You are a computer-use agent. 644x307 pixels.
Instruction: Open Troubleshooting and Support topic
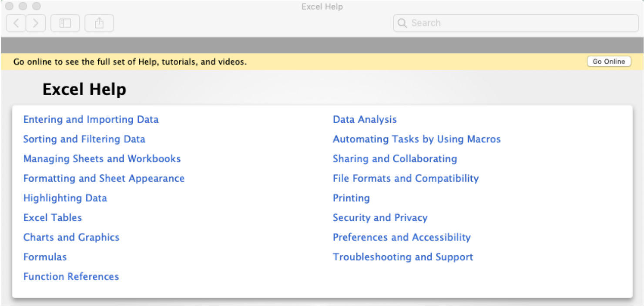[403, 257]
